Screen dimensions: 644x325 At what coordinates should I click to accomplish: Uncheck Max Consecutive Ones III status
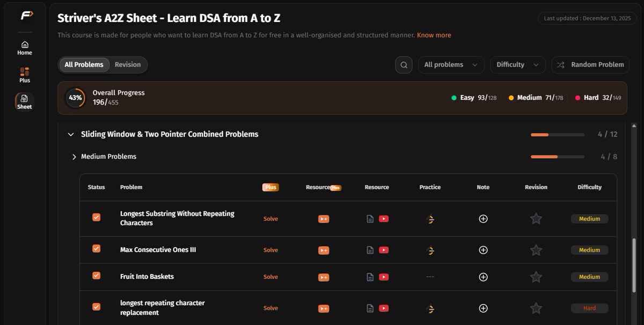tap(97, 248)
